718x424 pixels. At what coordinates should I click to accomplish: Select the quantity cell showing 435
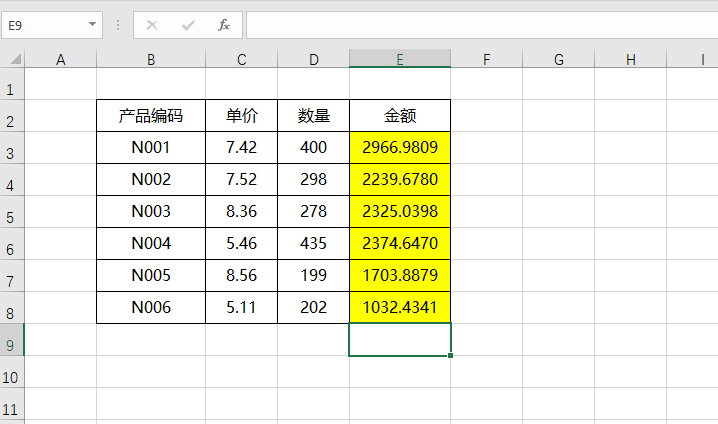tap(313, 244)
